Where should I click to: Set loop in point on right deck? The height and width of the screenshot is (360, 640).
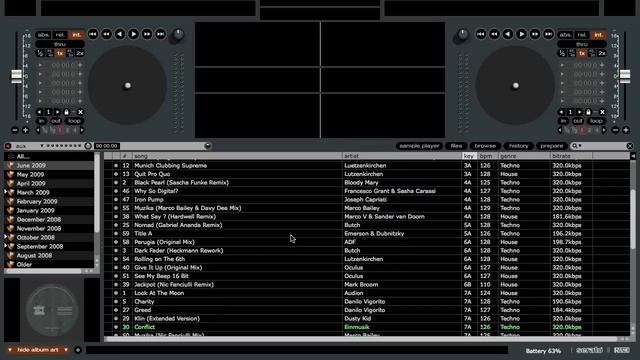click(563, 121)
